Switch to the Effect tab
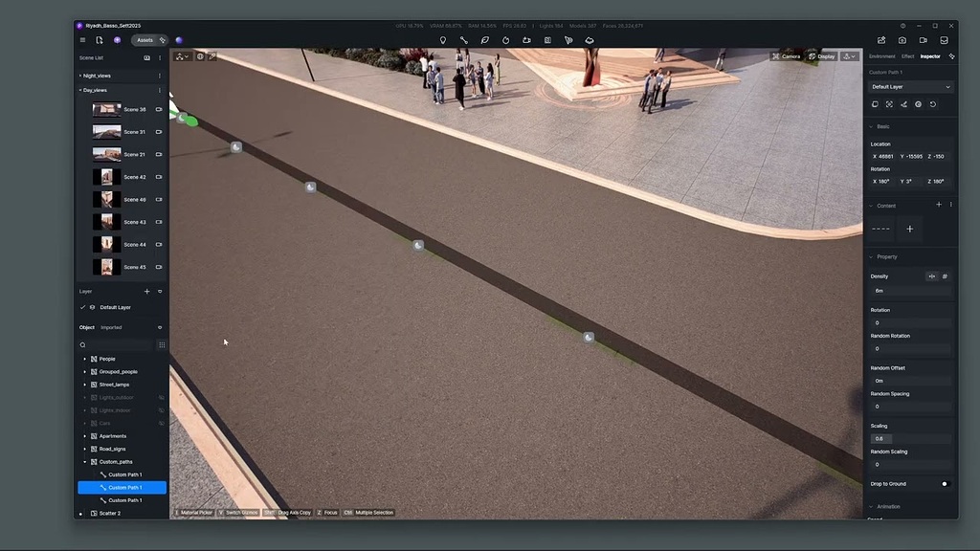The image size is (980, 551). (907, 55)
